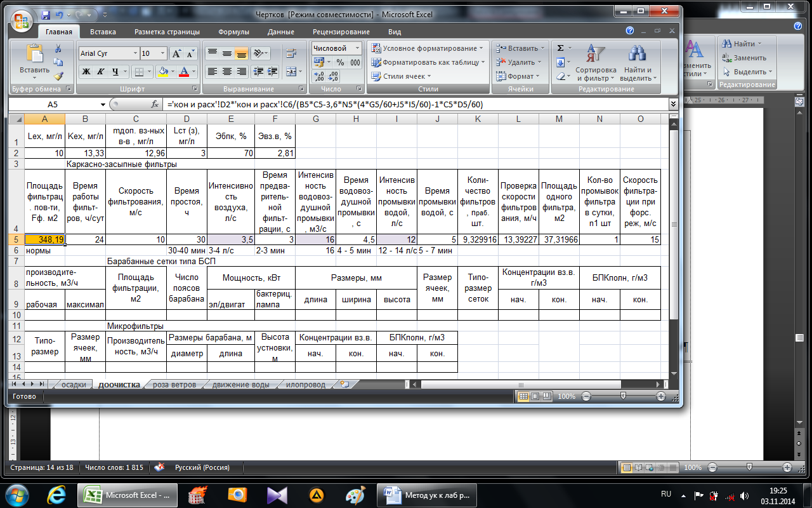This screenshot has width=812, height=508.
Task: Toggle bold Ж formatting
Action: [86, 72]
